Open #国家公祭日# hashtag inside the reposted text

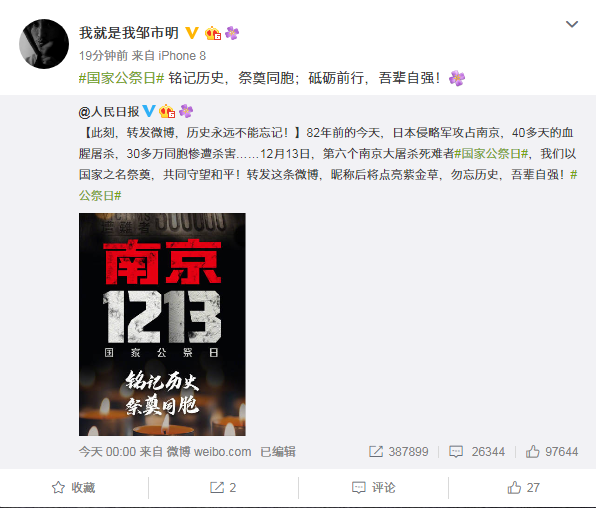[x=491, y=154]
